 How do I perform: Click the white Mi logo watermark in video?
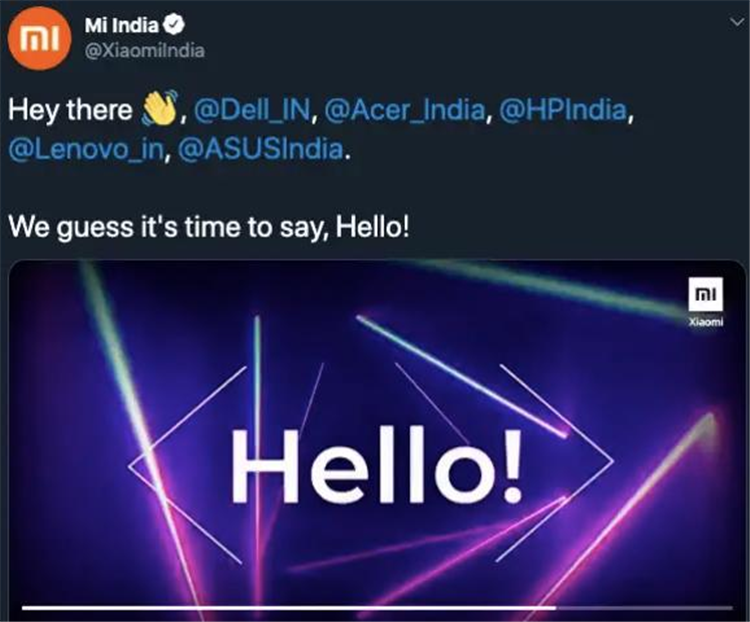[x=706, y=293]
